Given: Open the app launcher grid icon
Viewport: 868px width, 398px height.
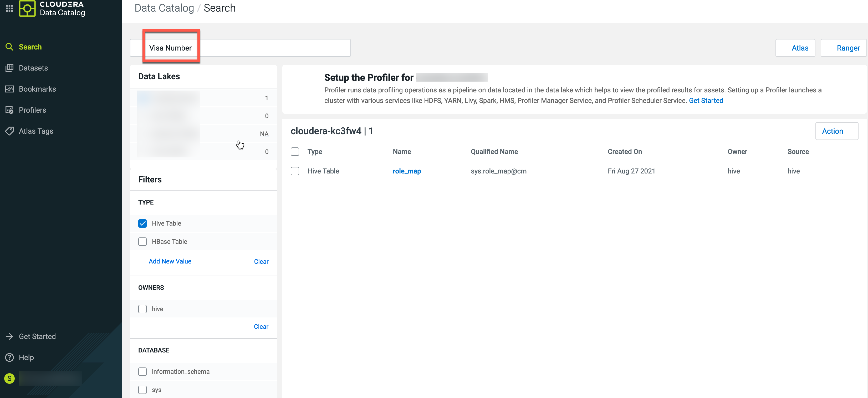Looking at the screenshot, I should pos(9,8).
